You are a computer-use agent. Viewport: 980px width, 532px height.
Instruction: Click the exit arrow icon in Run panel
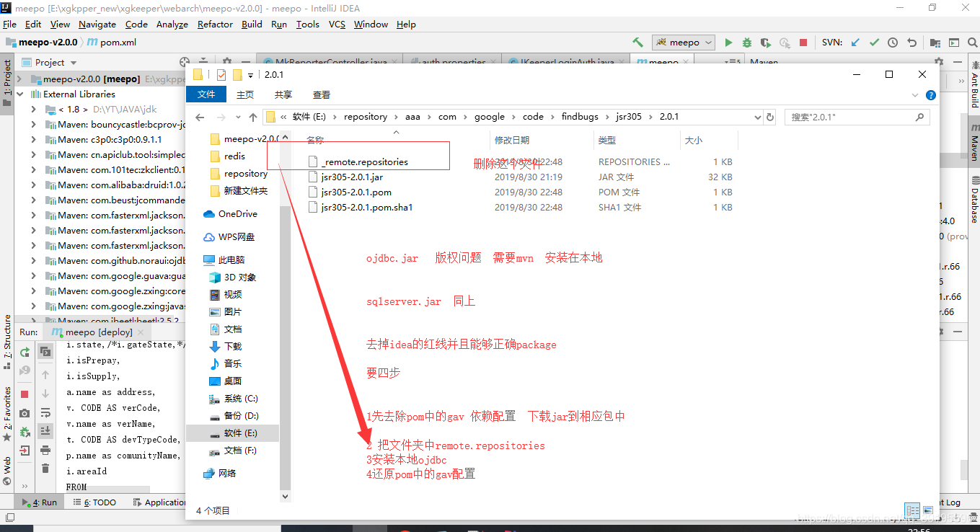(25, 451)
